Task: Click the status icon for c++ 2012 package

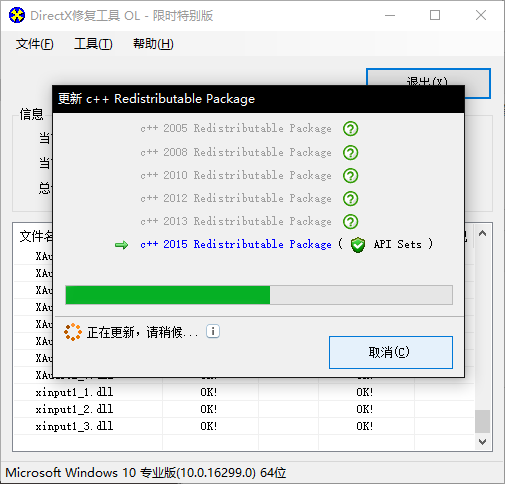Action: pos(350,199)
